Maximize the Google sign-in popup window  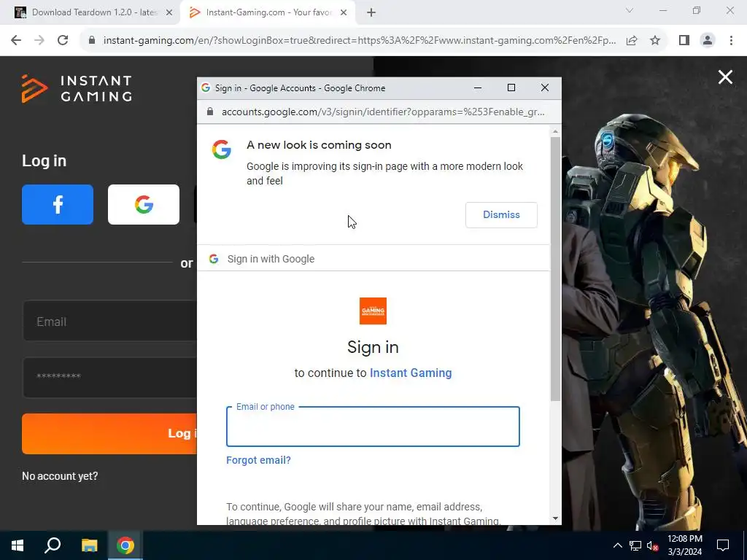pyautogui.click(x=511, y=88)
